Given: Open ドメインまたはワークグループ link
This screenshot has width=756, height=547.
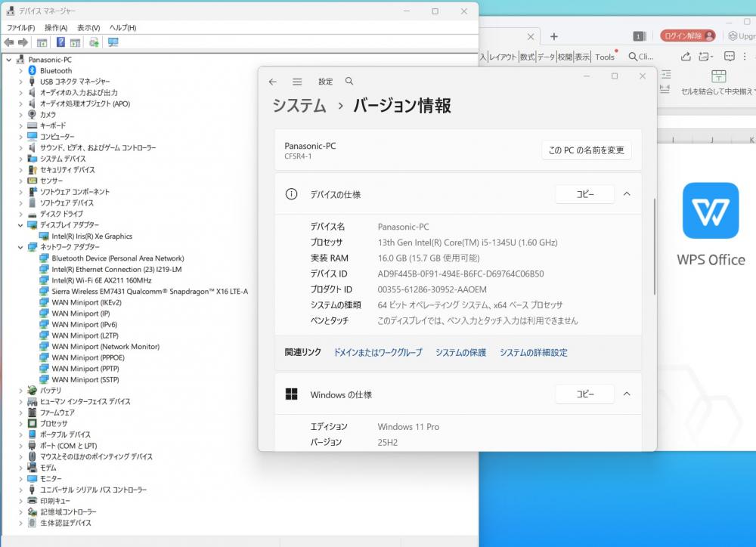Looking at the screenshot, I should (x=378, y=352).
